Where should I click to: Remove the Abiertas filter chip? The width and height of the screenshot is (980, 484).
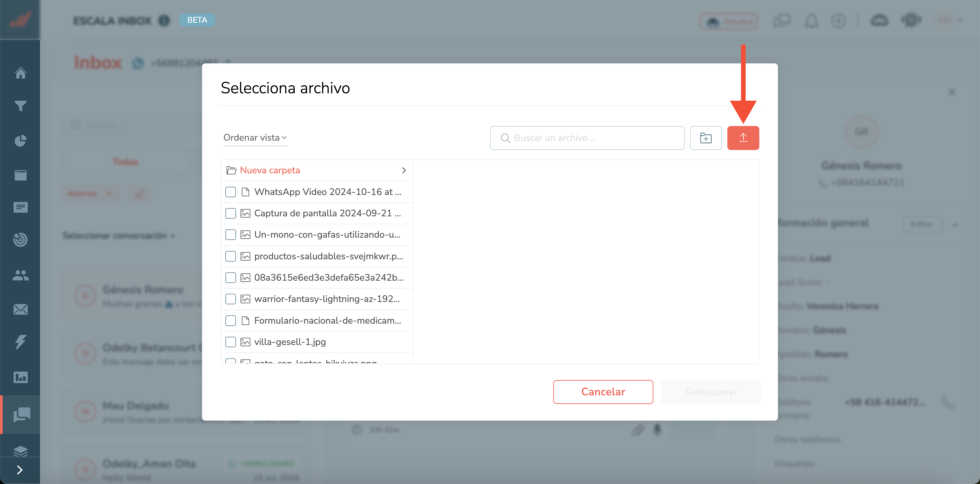tap(109, 194)
